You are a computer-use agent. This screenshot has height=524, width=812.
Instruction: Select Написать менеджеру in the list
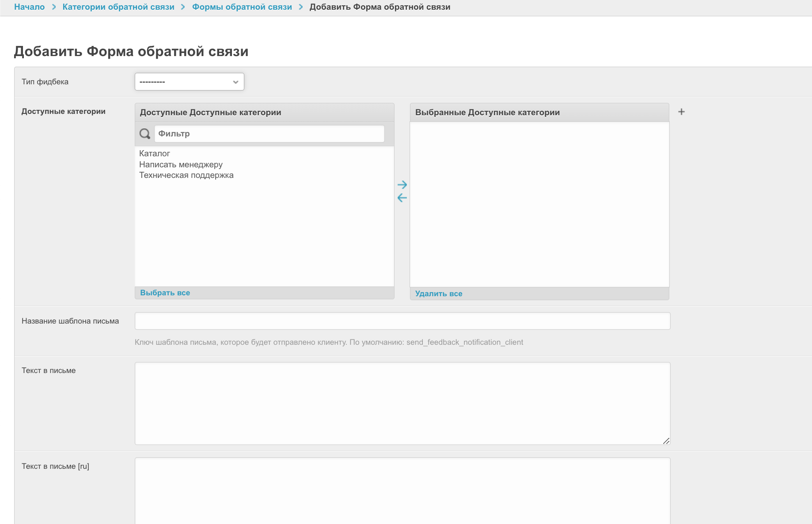(x=181, y=165)
